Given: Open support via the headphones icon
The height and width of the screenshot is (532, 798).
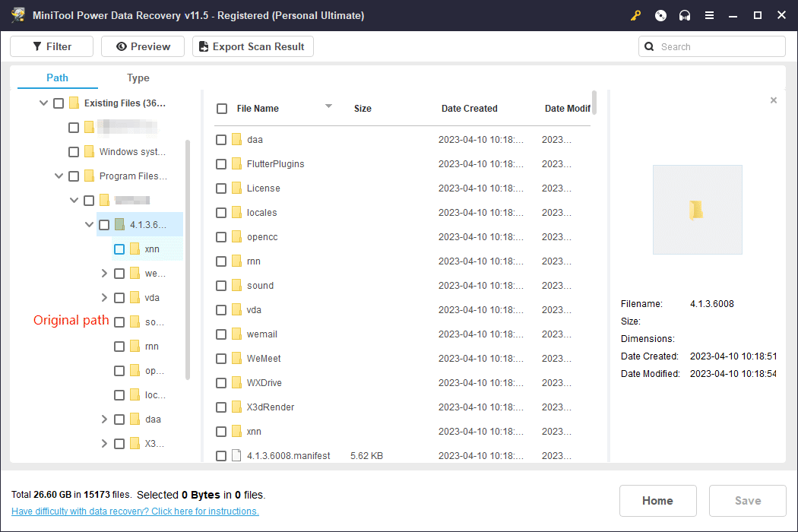Looking at the screenshot, I should click(685, 15).
